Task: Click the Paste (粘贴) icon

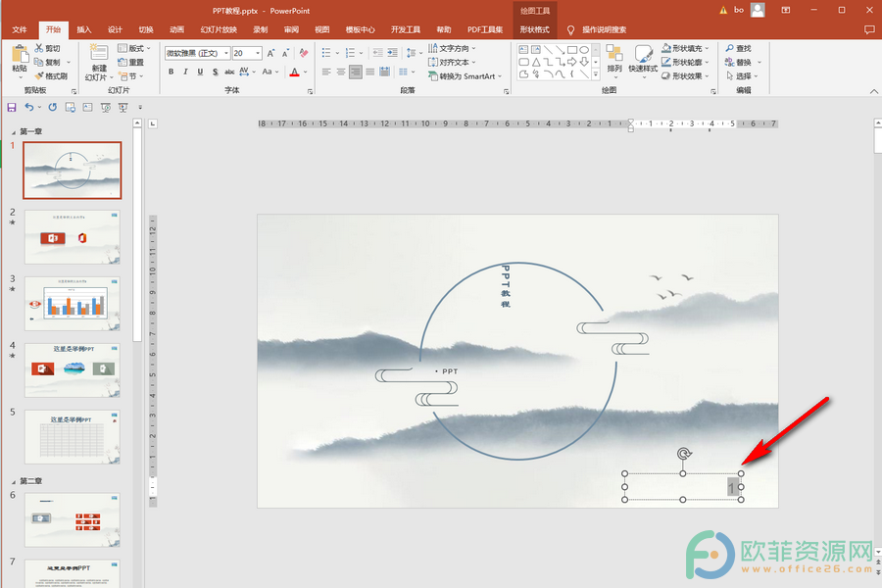Action: [x=20, y=55]
